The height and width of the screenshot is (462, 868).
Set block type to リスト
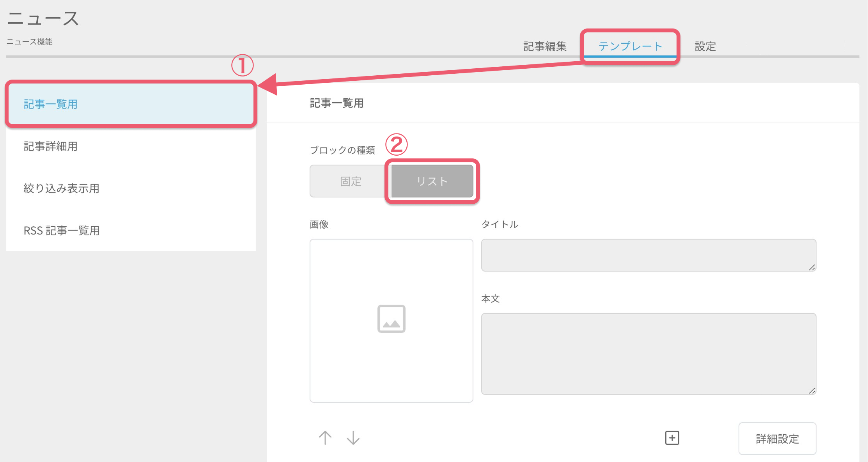coord(432,181)
